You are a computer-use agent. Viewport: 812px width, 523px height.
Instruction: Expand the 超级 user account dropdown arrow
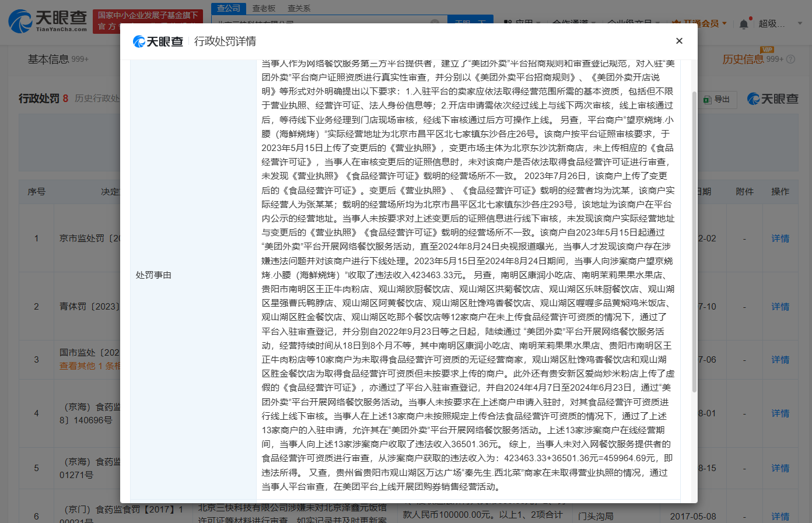click(800, 23)
